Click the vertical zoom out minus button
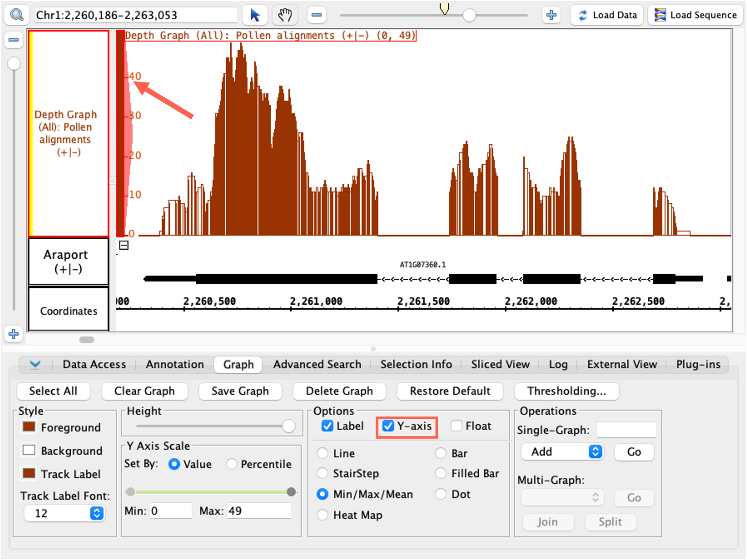Image resolution: width=747 pixels, height=560 pixels. 14,40
